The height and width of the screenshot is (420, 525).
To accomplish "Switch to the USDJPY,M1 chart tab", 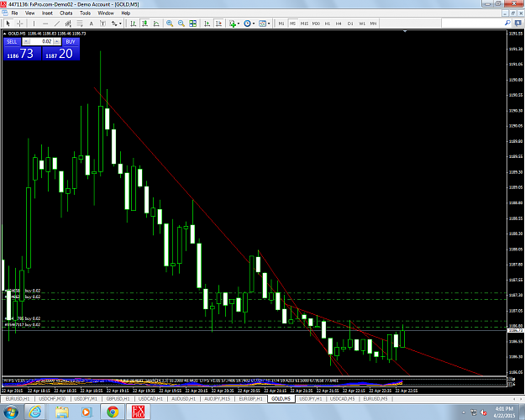I will tap(86, 398).
